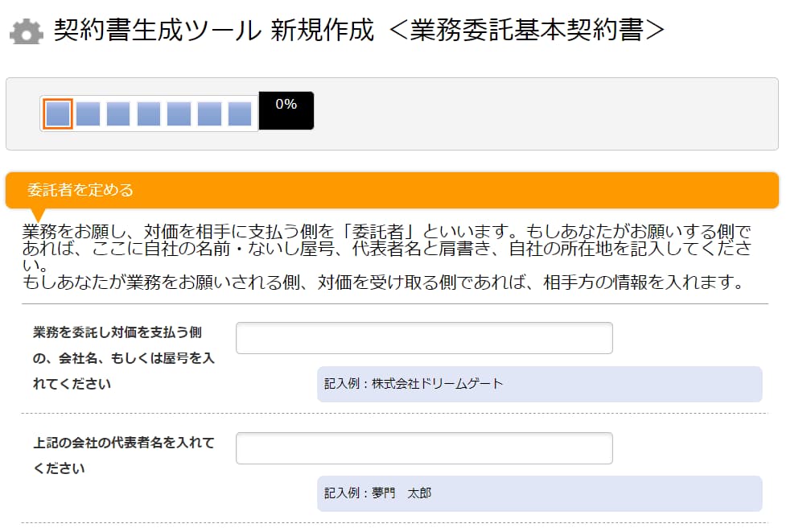803x532 pixels.
Task: Click the black 0% progress indicator
Action: point(286,111)
